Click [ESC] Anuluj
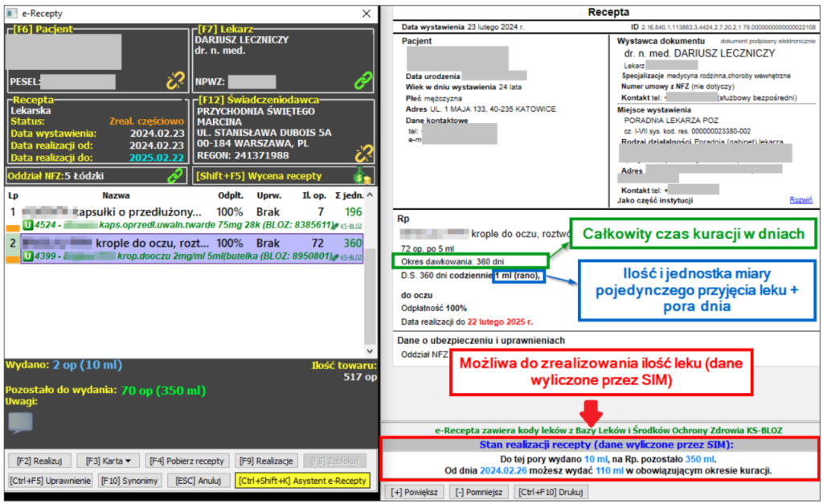This screenshot has height=504, width=823. pyautogui.click(x=199, y=481)
